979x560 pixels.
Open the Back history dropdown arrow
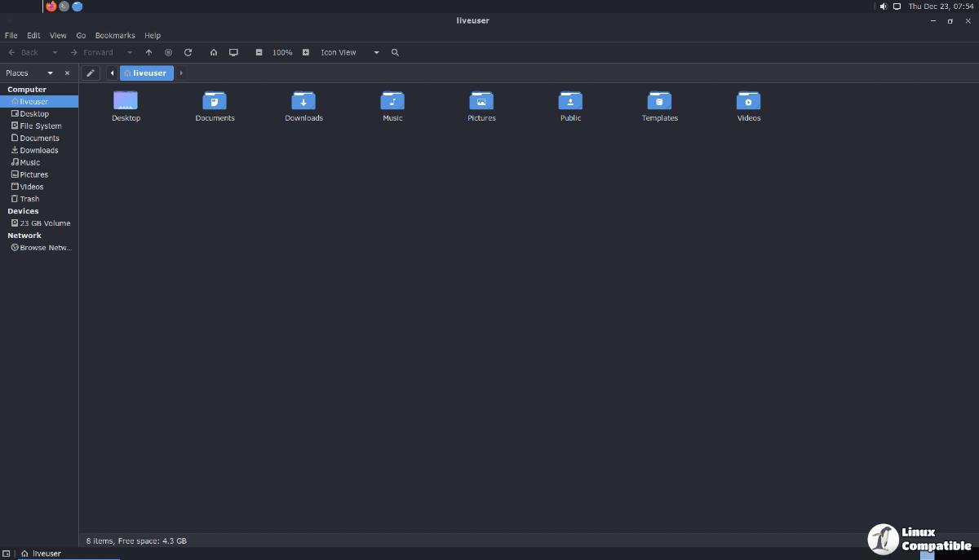[55, 52]
